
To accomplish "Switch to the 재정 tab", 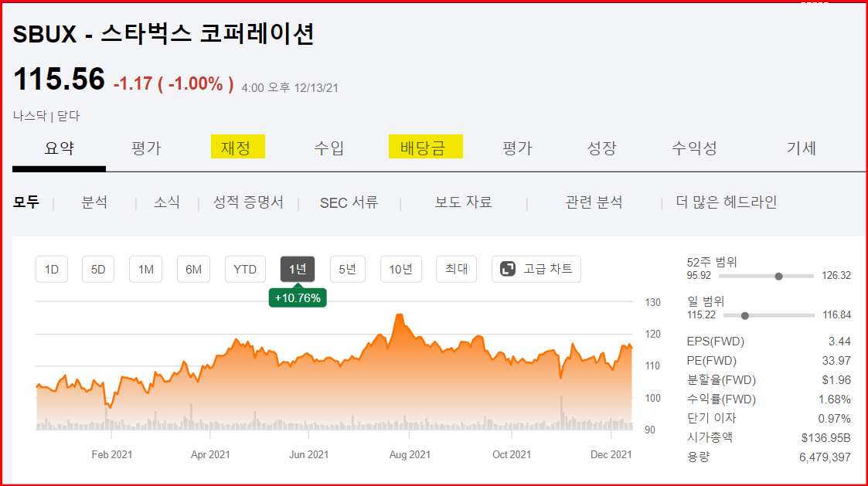I will (238, 148).
